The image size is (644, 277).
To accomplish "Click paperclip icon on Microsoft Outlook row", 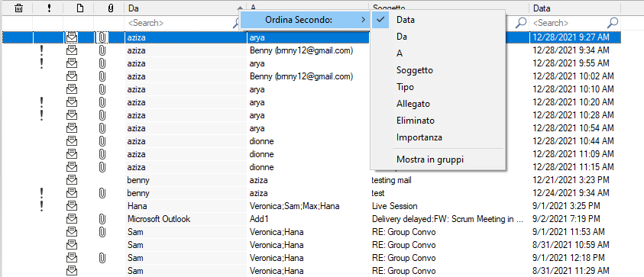I will (102, 219).
